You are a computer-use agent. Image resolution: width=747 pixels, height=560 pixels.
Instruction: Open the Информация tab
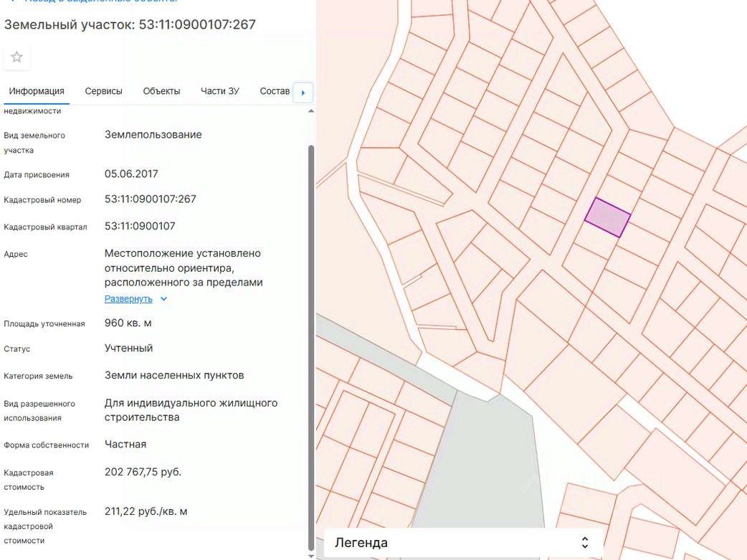pyautogui.click(x=37, y=91)
